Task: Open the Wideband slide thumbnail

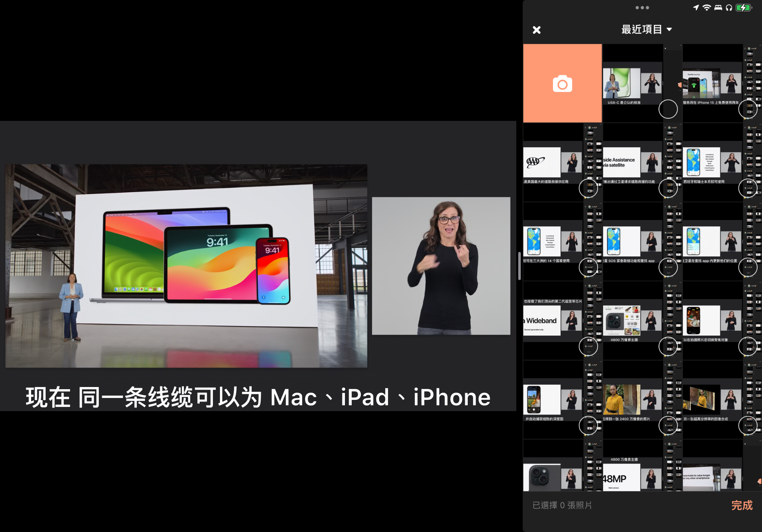Action: pos(562,321)
